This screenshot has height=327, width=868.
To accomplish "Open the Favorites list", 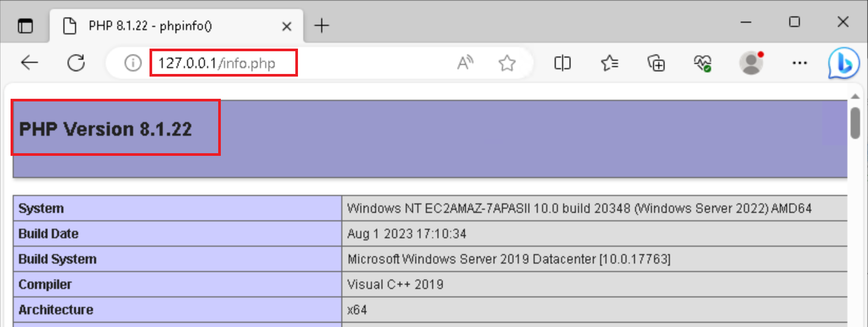I will coord(610,63).
